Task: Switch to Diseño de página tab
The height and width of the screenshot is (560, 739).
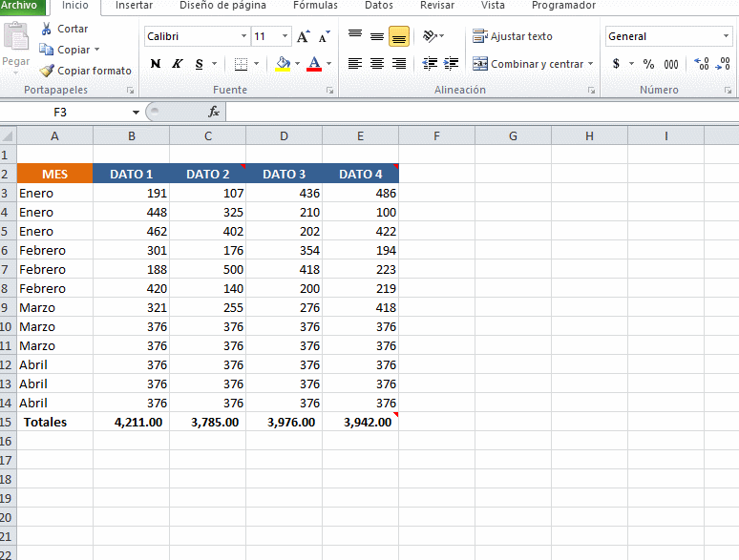Action: (222, 6)
